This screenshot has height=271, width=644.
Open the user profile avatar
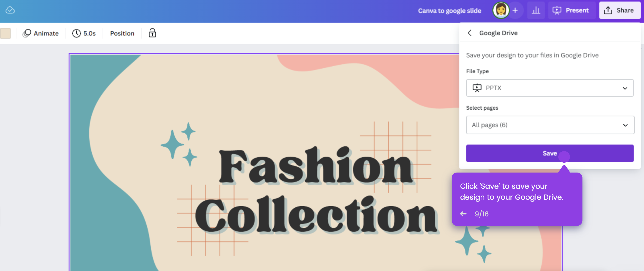pos(501,10)
